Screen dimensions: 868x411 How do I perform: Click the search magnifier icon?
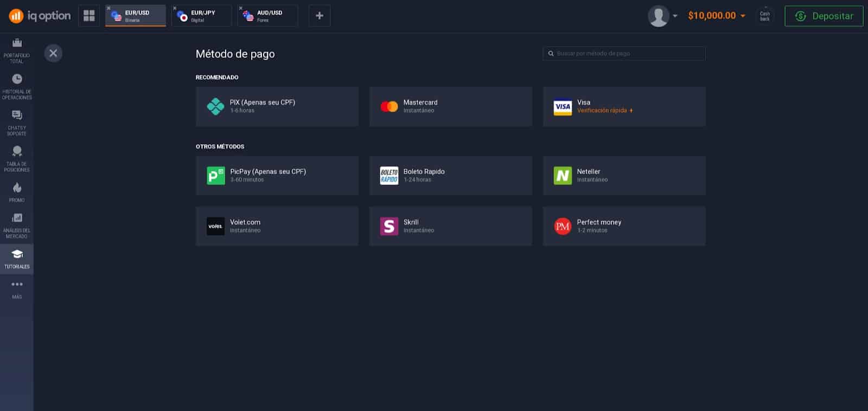tap(551, 54)
